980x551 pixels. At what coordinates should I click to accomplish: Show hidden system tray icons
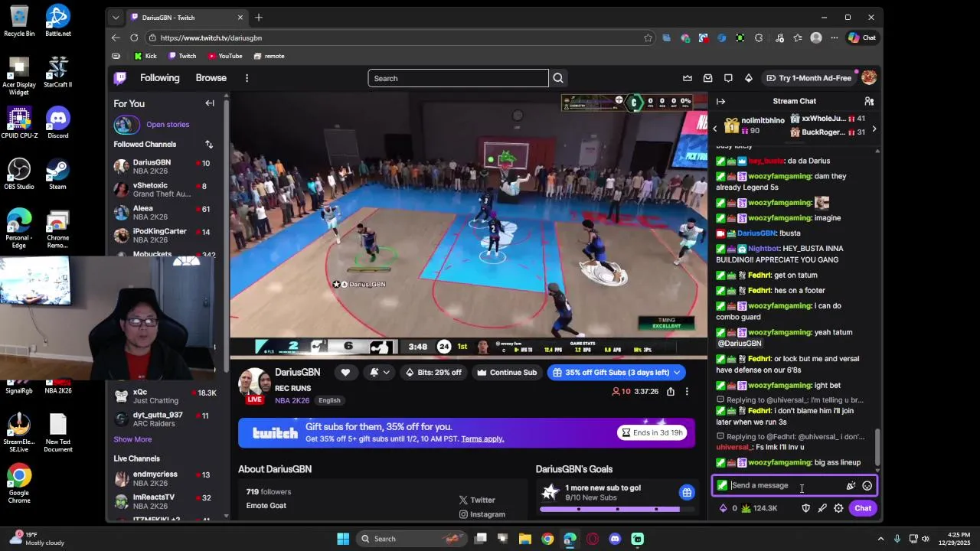pos(880,539)
